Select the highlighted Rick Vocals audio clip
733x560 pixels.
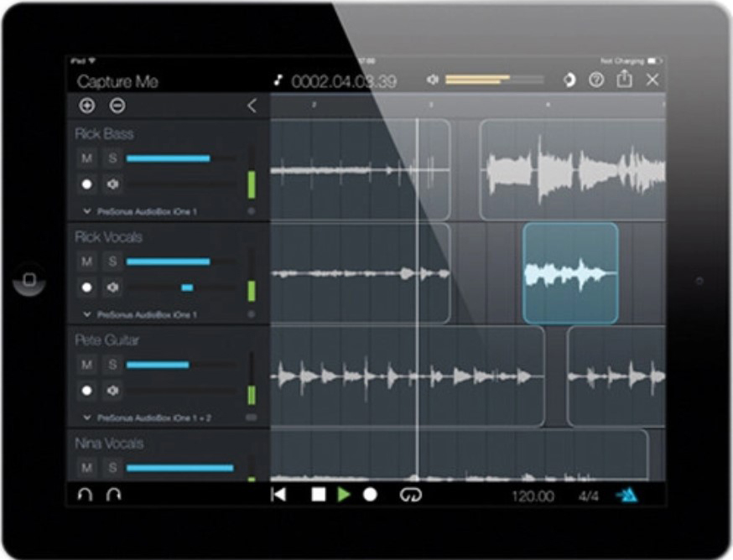click(570, 273)
